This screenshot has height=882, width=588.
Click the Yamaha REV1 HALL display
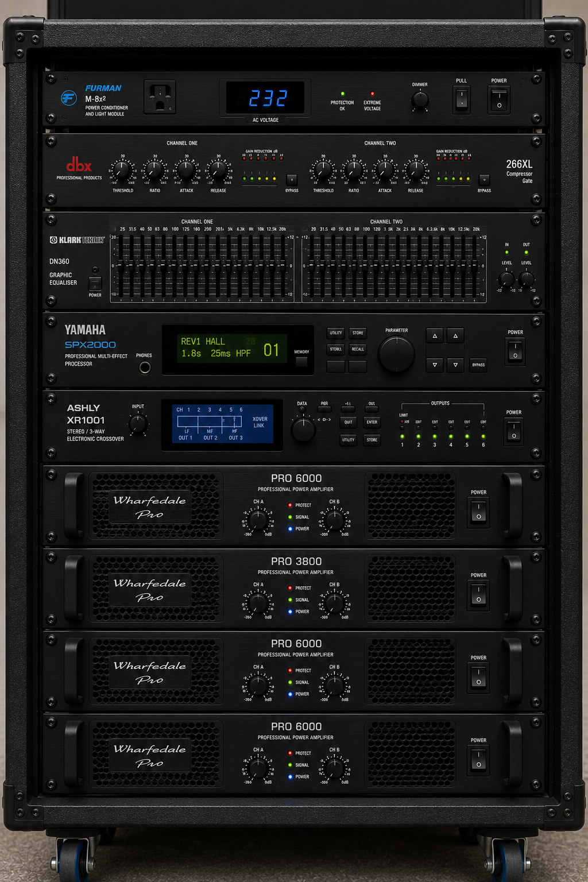pyautogui.click(x=233, y=348)
